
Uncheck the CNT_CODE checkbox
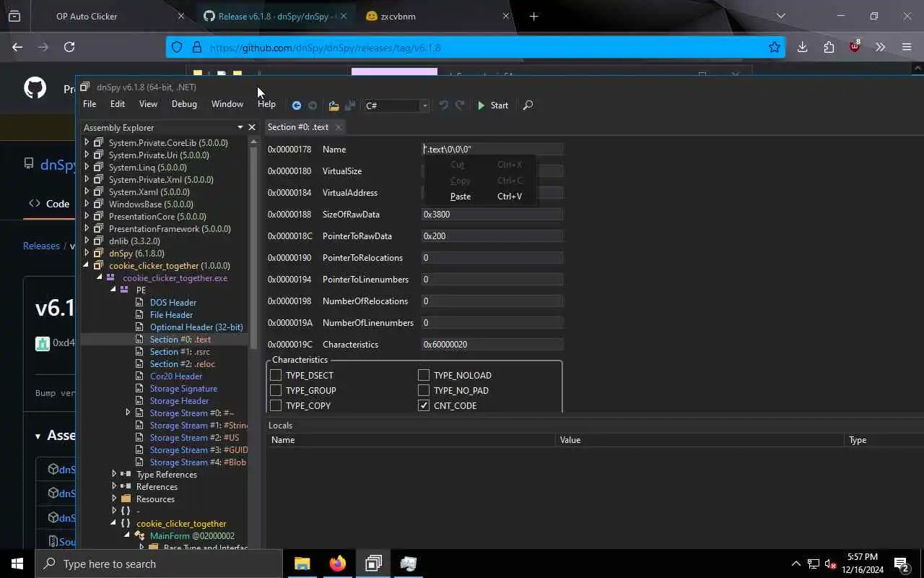click(x=424, y=405)
